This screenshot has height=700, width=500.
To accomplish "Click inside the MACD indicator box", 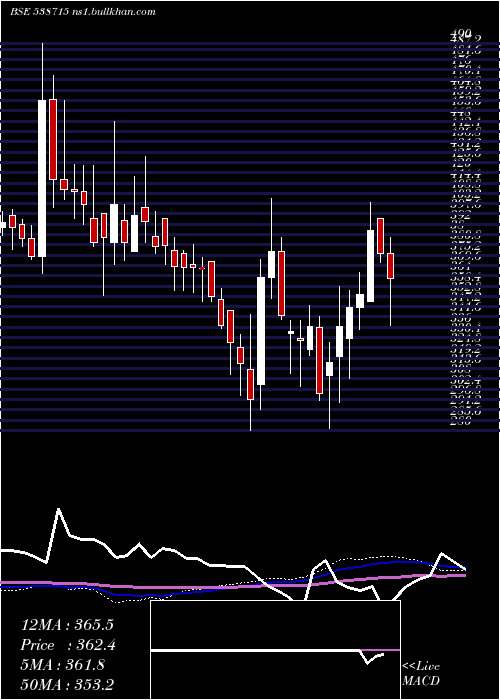I will (275, 650).
